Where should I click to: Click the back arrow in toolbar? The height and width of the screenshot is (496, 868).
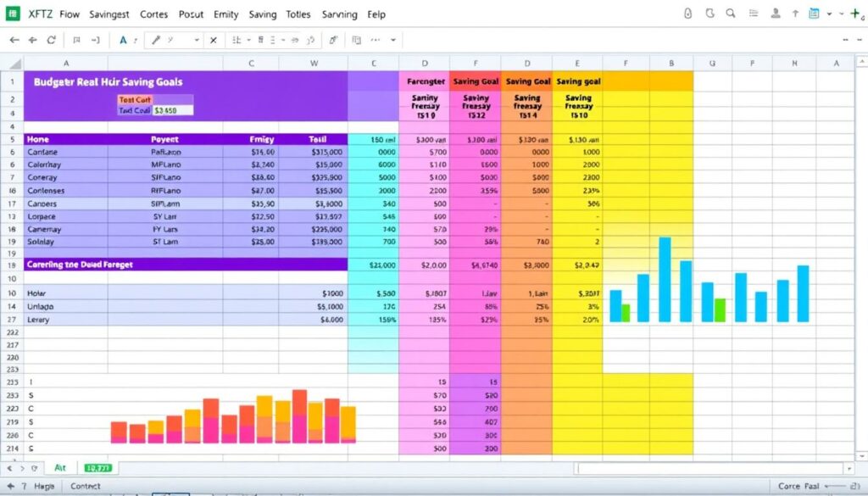pyautogui.click(x=14, y=40)
